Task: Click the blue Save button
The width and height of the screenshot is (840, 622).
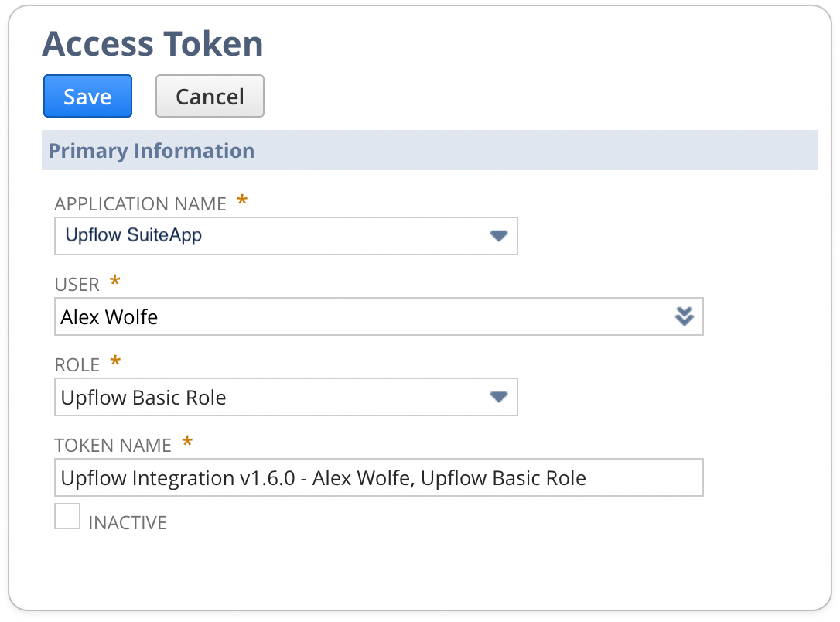Action: tap(88, 97)
